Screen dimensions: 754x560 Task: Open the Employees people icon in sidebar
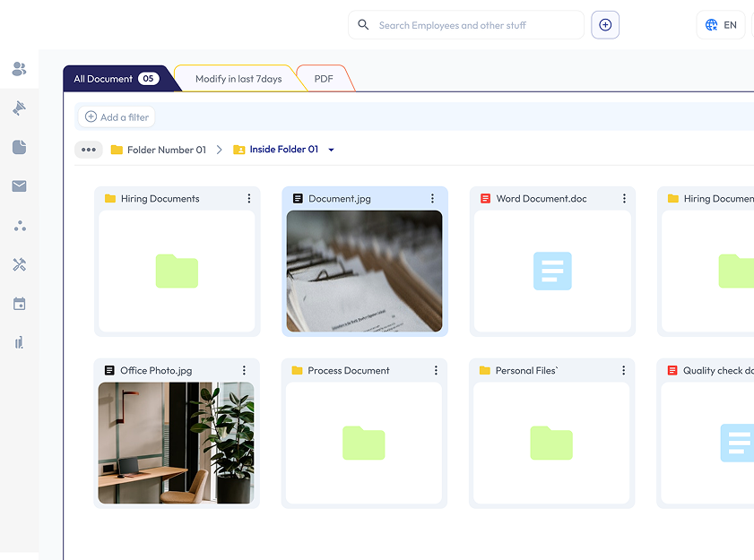(19, 69)
